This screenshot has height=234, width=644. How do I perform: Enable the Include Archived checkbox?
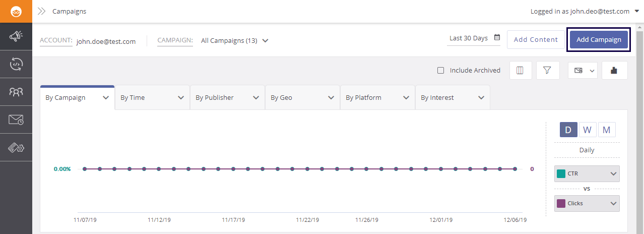pyautogui.click(x=441, y=71)
